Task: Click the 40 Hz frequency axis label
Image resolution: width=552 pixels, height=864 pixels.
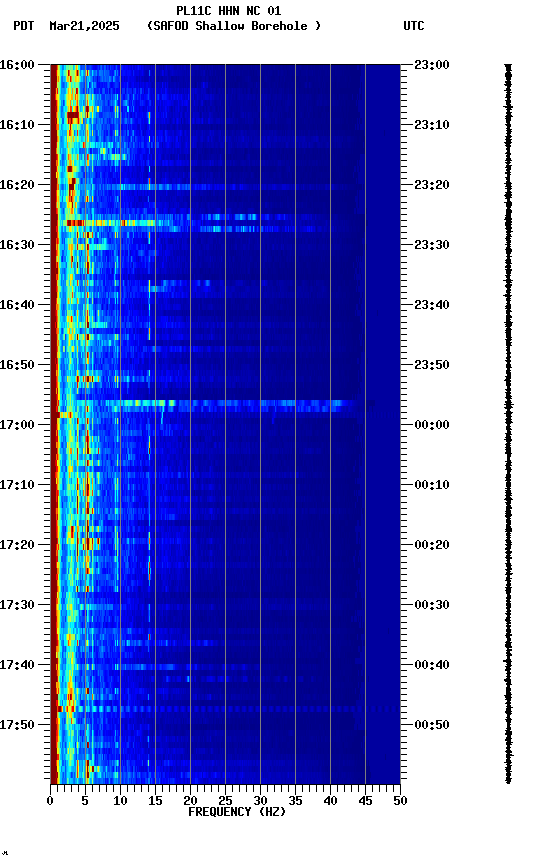Action: pos(330,801)
